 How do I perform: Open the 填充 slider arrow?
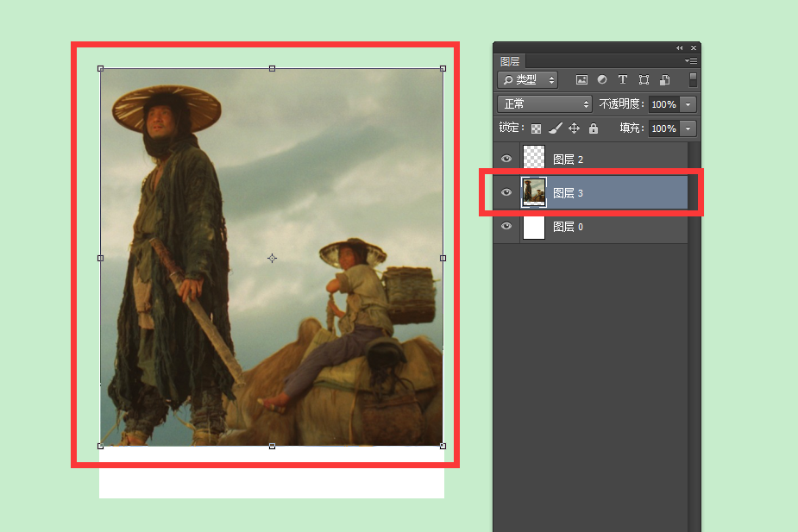[688, 128]
